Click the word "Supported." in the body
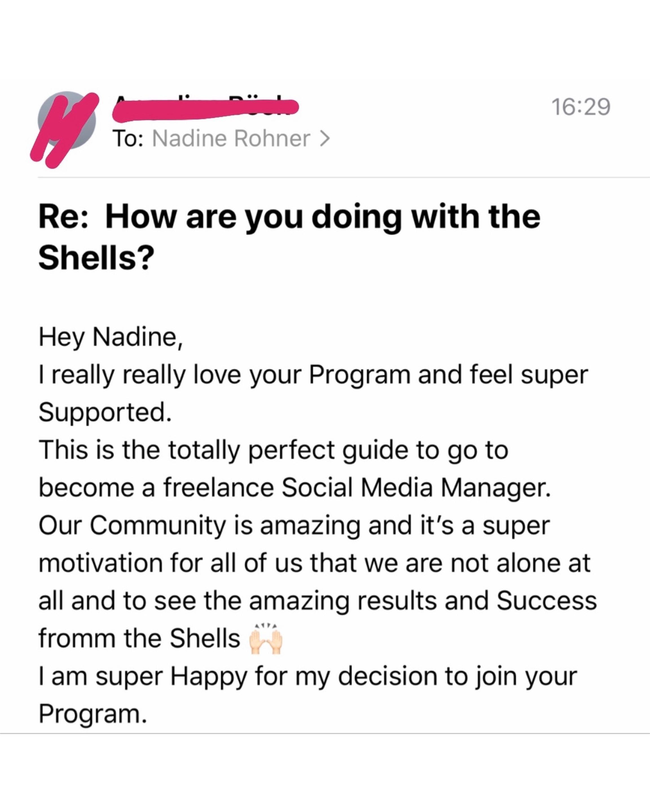Viewport: 650px width, 812px height. point(105,412)
